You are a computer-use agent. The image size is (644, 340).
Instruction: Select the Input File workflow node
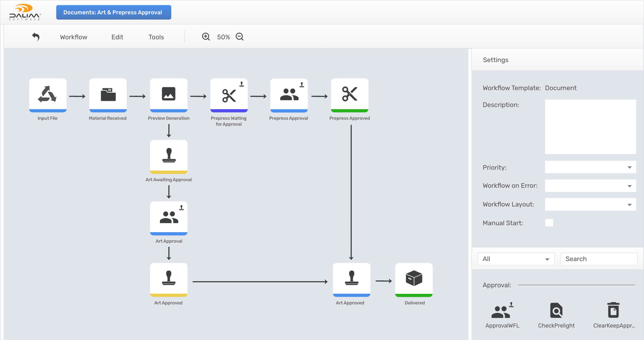pos(48,95)
